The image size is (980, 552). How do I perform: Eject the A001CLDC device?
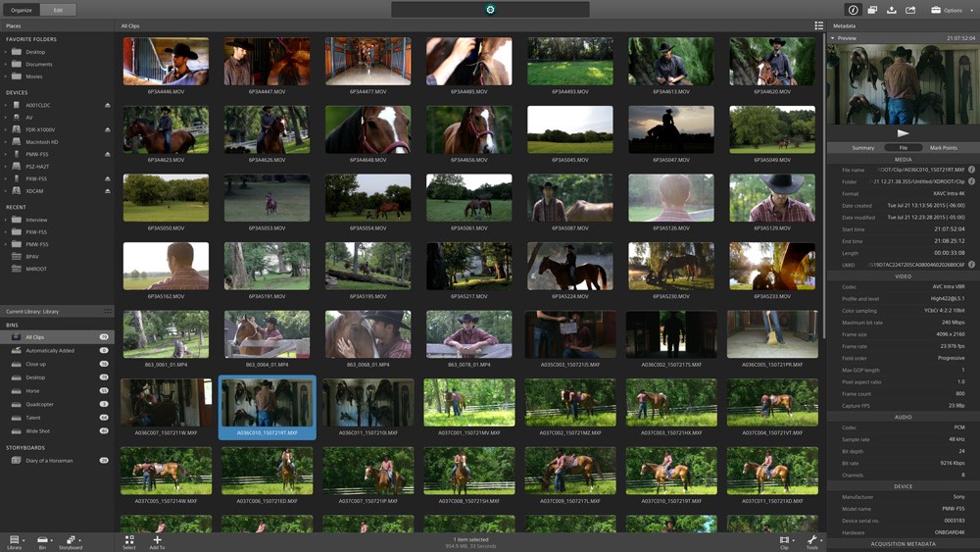(x=108, y=105)
